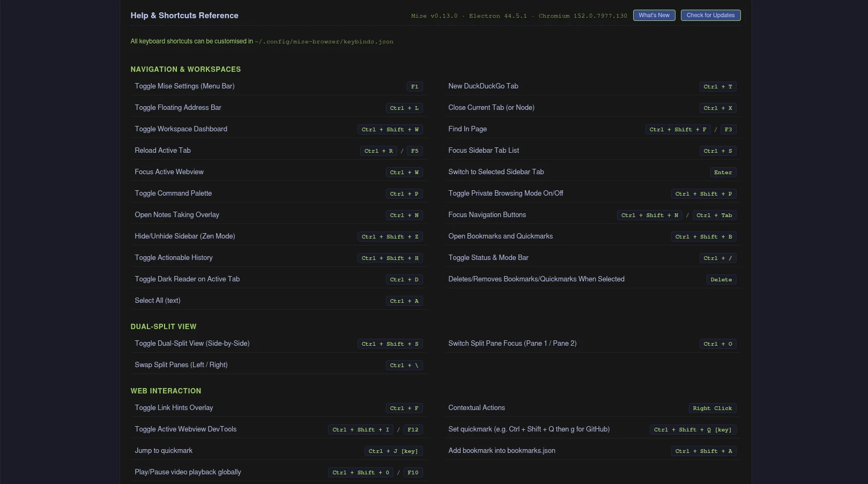Click 'Swap Split Panes (Left / Right)' label
The height and width of the screenshot is (484, 868).
coord(181,365)
